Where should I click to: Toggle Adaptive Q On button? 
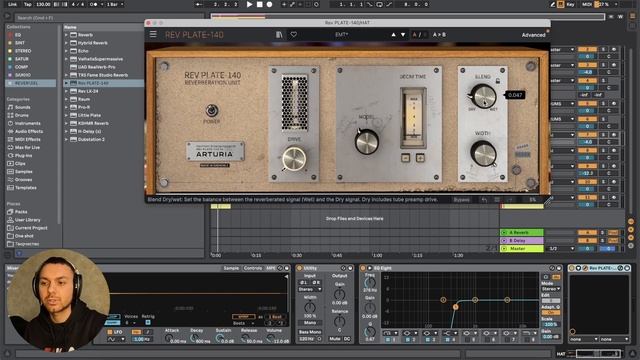tap(551, 313)
